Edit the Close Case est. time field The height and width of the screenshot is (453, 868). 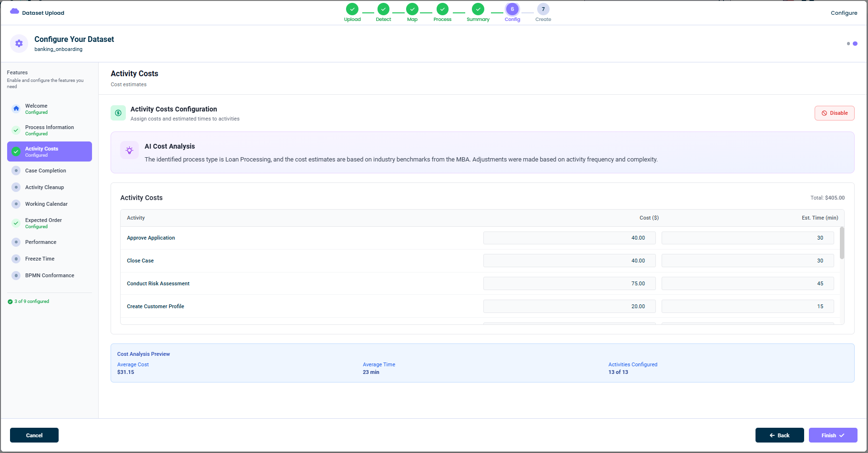click(x=747, y=261)
